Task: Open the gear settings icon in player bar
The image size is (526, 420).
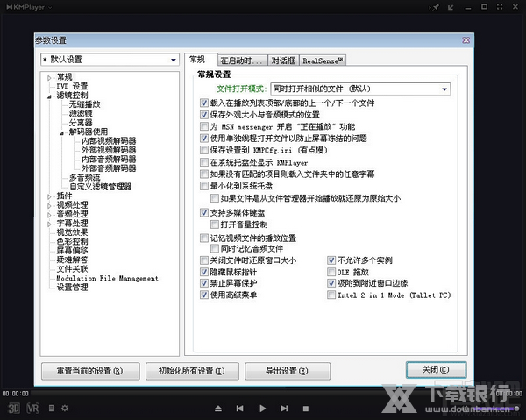Action: [64, 408]
